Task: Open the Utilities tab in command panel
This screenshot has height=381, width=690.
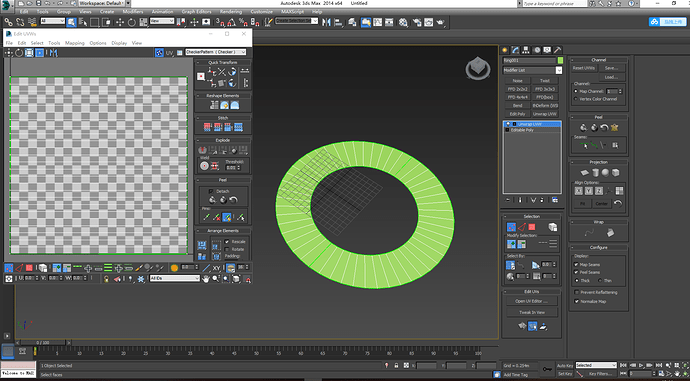Action: [x=558, y=50]
